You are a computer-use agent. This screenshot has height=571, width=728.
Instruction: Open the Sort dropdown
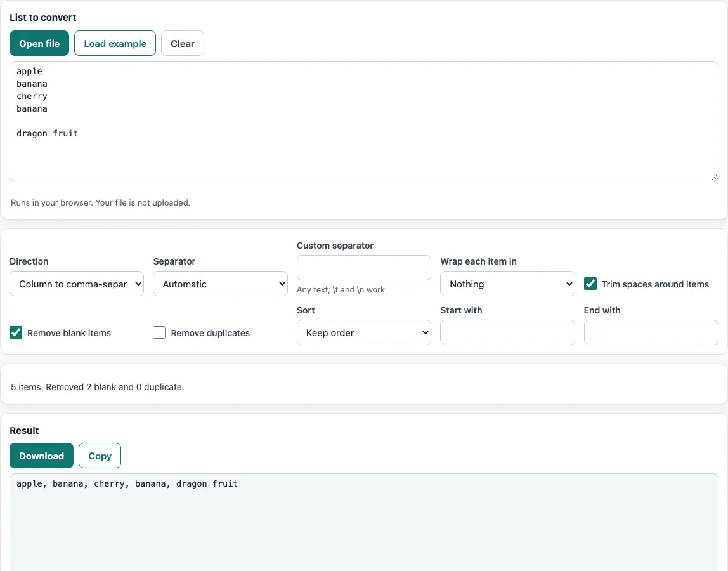pos(364,332)
